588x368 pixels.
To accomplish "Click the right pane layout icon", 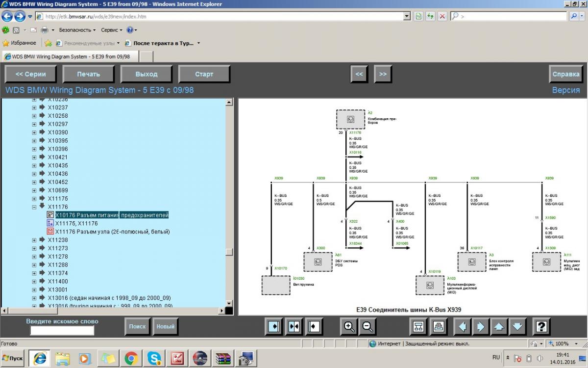I will click(314, 326).
